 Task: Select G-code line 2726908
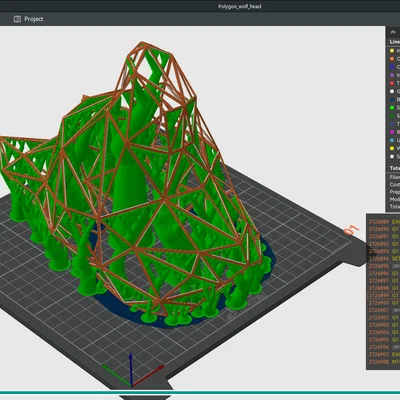point(383,362)
